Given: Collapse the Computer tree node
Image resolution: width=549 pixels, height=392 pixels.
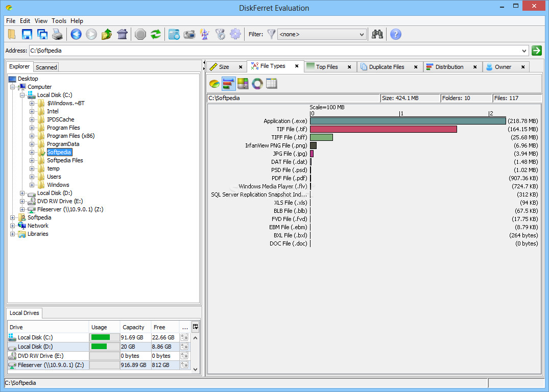Looking at the screenshot, I should 13,87.
